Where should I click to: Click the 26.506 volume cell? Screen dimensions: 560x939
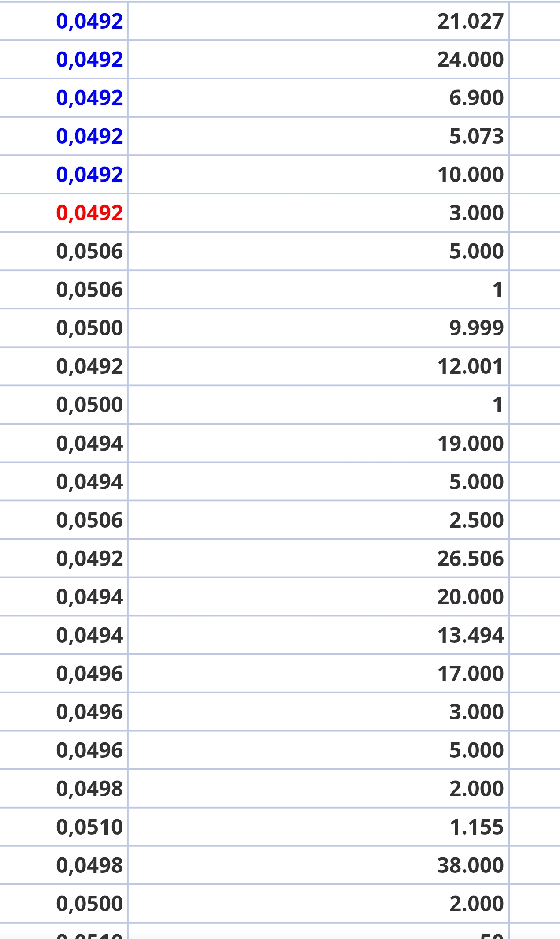click(319, 558)
